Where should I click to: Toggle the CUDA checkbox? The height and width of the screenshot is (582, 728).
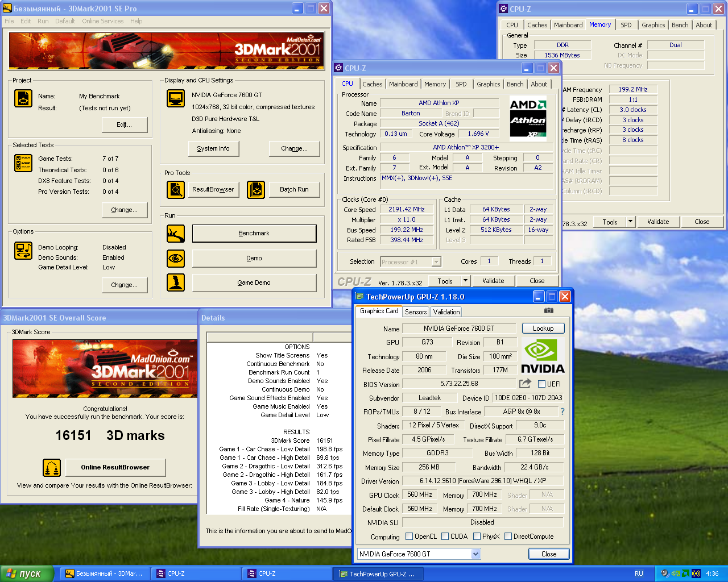pyautogui.click(x=445, y=536)
